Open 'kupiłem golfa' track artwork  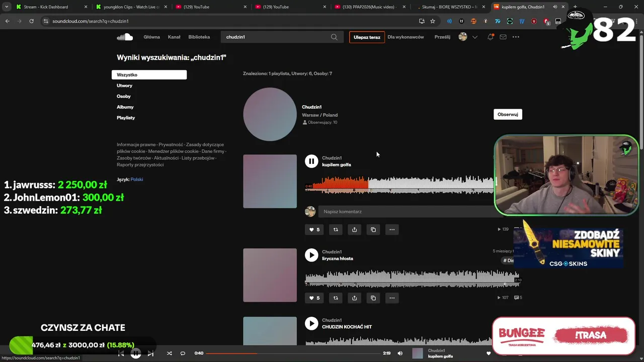point(270,182)
